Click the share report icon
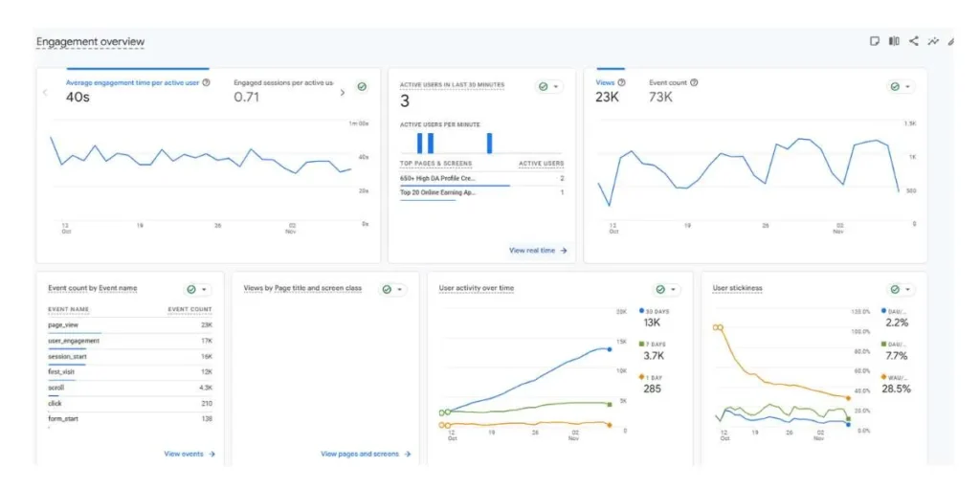The height and width of the screenshot is (490, 980). (914, 41)
